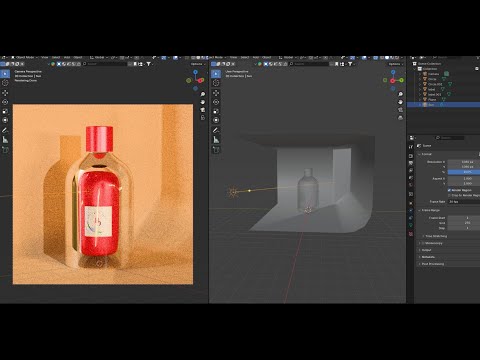This screenshot has height=360, width=480.
Task: Switch perspective/orthographic in right viewport
Action: 400,117
